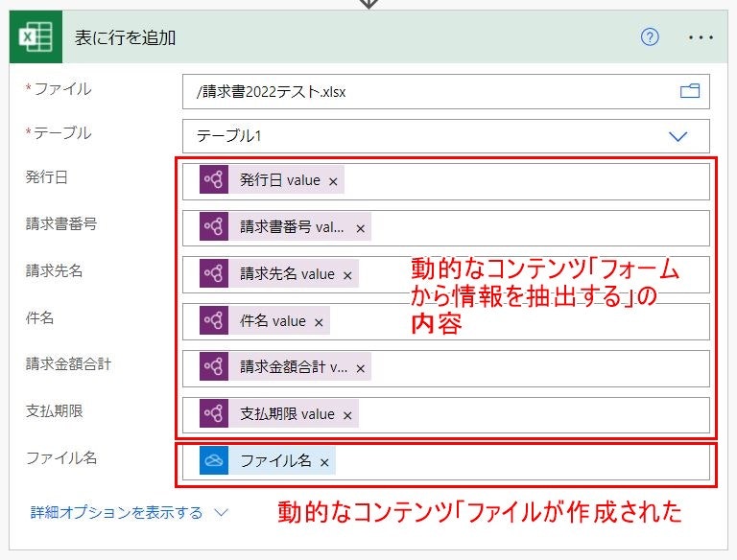Click AI Builder icon on 請求先名 token
The image size is (737, 560).
214,273
